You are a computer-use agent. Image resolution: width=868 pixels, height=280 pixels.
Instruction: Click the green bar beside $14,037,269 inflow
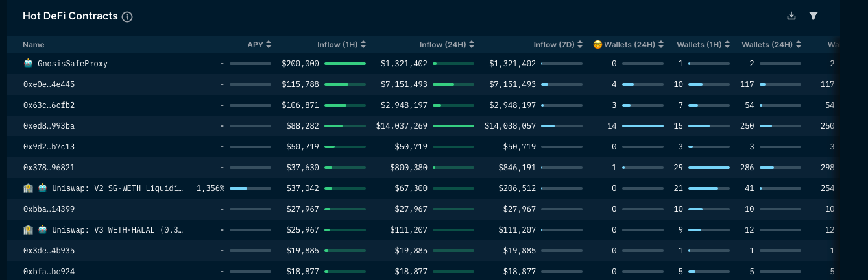pos(453,126)
